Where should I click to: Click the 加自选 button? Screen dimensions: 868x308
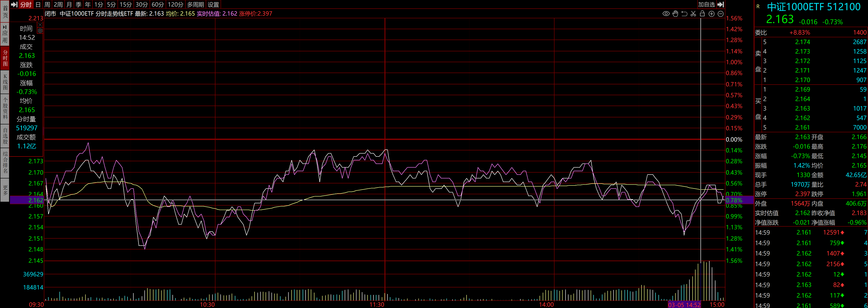pyautogui.click(x=706, y=4)
